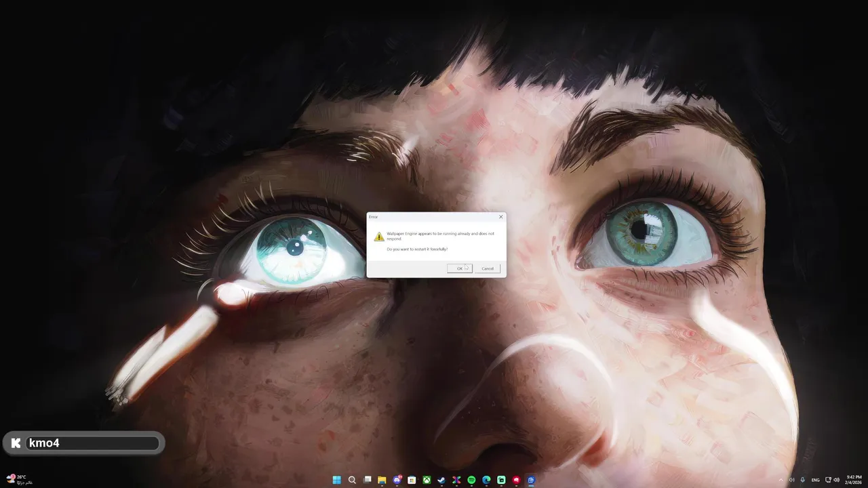Select "Do you want to restart it forcefully?" text
868x488 pixels.
[x=417, y=249]
